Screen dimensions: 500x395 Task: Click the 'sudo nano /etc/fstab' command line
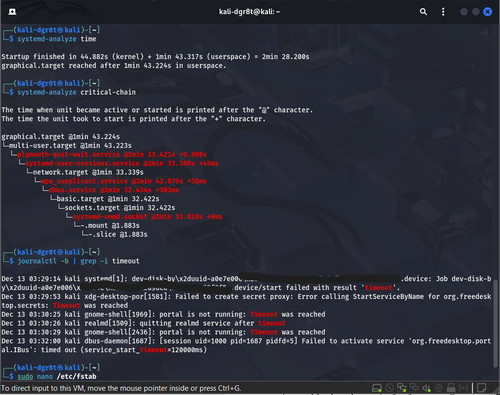click(x=57, y=376)
